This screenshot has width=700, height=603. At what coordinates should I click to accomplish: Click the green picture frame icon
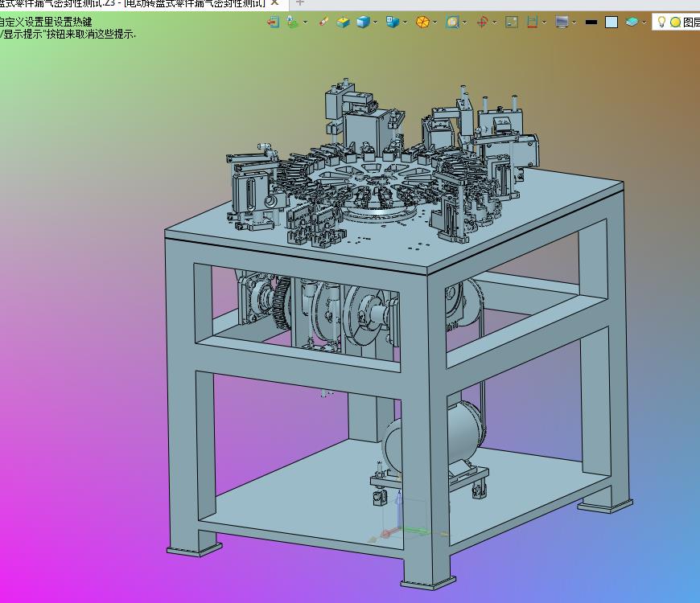point(512,22)
